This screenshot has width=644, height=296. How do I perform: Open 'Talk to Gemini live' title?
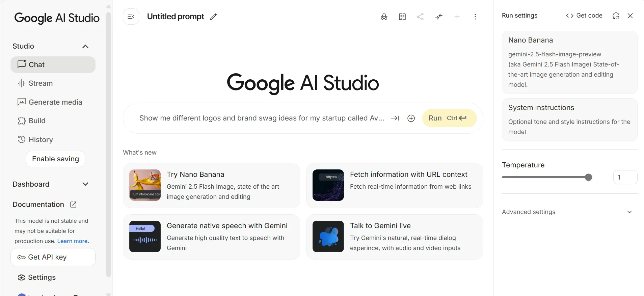click(x=380, y=226)
